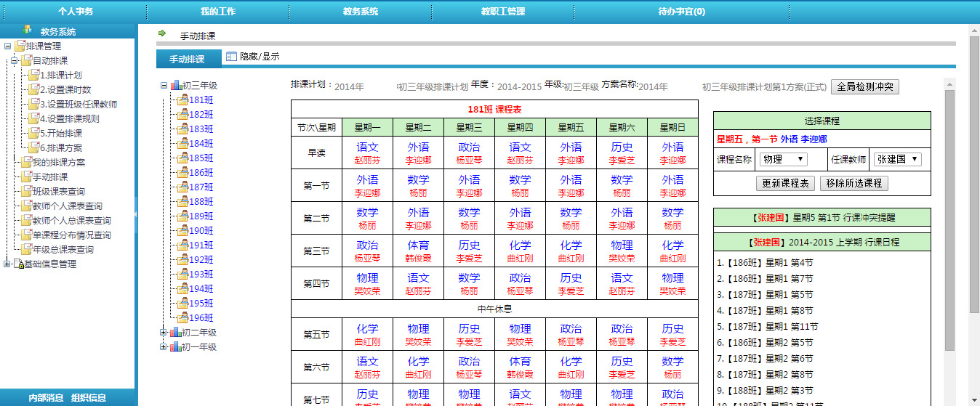Select the 星期二 第三节 体育 韩俊霞 cell
Screen dimensions: 980x406
pos(418,251)
